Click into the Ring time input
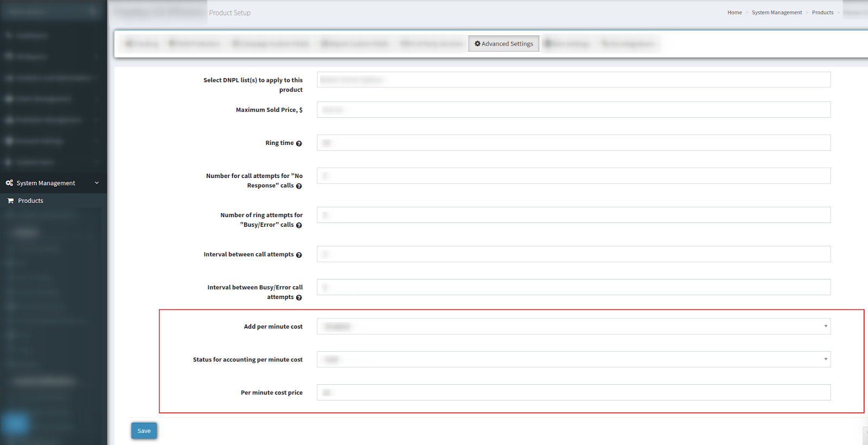The image size is (868, 445). (x=573, y=143)
